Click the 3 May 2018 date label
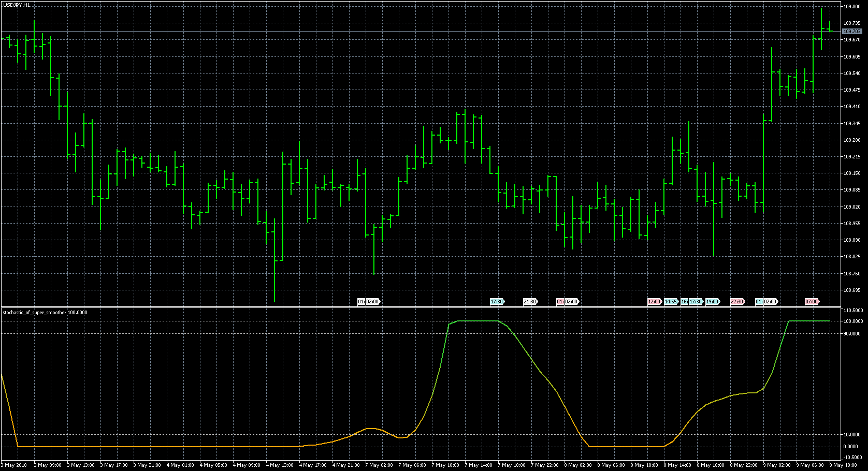 pyautogui.click(x=14, y=465)
